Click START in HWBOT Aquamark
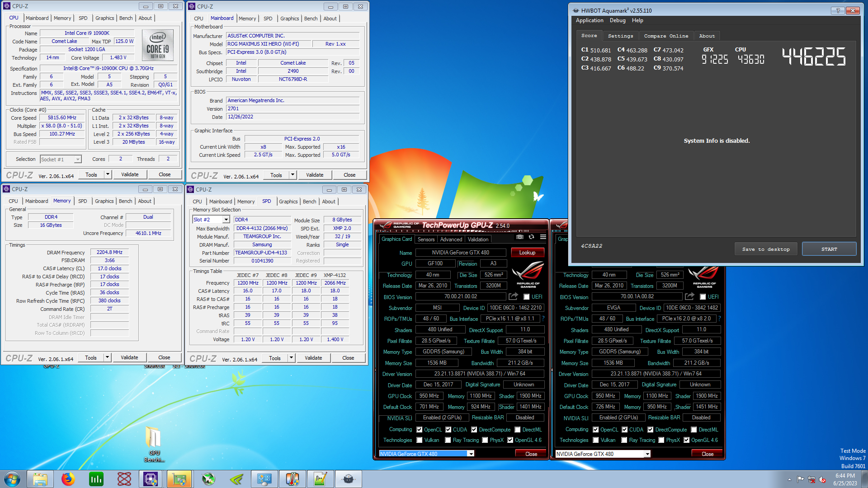 coord(829,249)
